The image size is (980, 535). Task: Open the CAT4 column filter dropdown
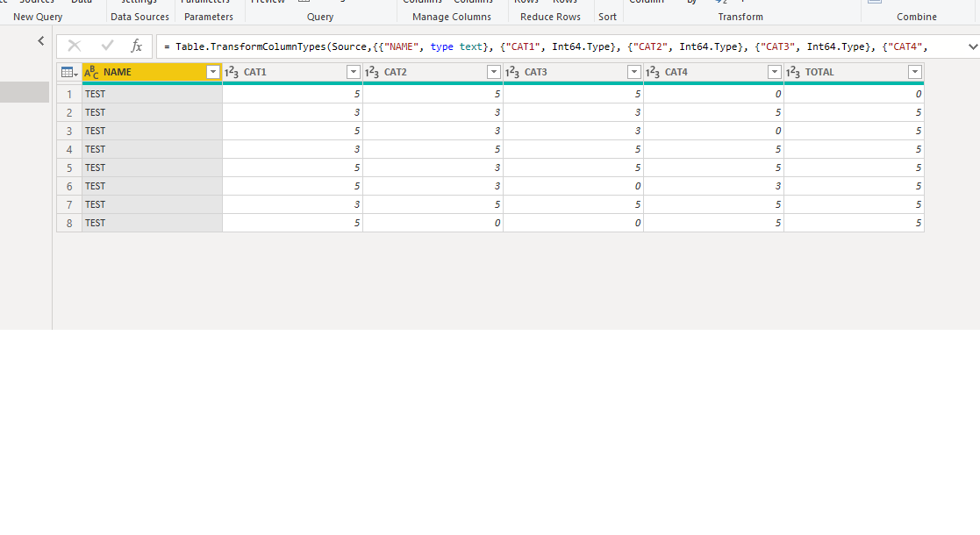pos(775,73)
